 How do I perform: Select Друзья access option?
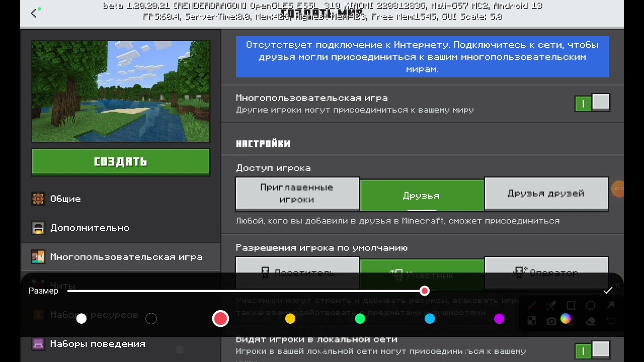tap(422, 195)
